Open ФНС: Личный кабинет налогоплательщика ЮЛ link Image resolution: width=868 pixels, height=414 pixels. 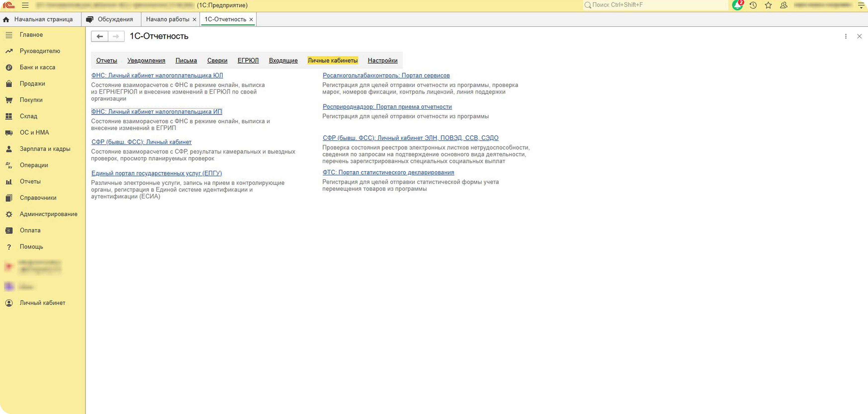[x=157, y=75]
